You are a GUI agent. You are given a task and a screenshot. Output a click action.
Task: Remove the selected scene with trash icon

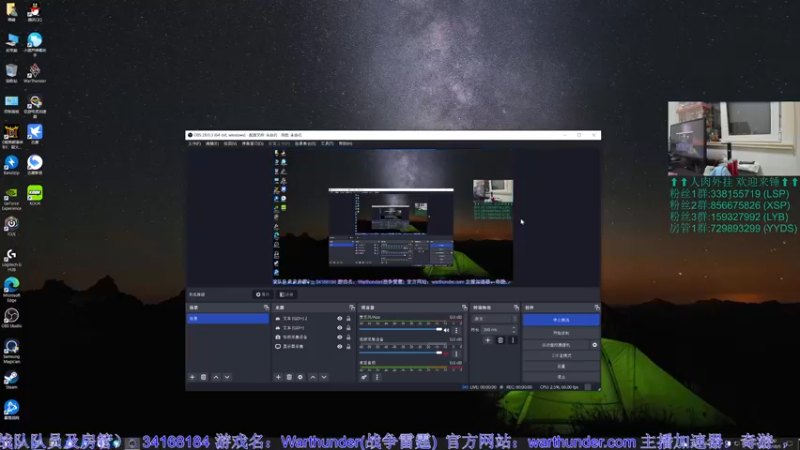(204, 377)
